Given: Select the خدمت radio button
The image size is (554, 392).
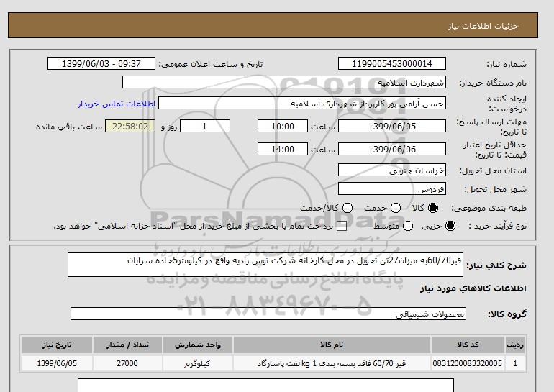Looking at the screenshot, I should click(x=396, y=208).
